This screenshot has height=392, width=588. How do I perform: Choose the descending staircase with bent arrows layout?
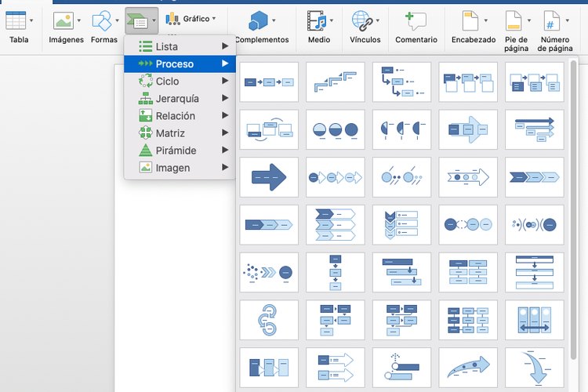pos(401,82)
